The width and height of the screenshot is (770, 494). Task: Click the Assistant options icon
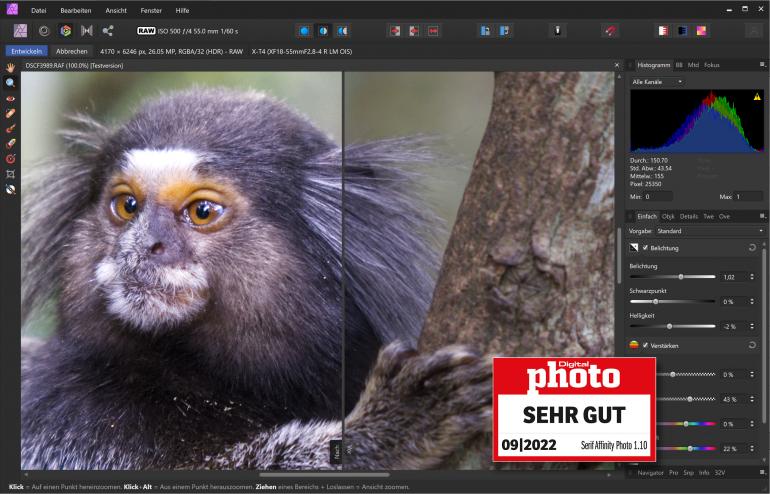click(557, 30)
